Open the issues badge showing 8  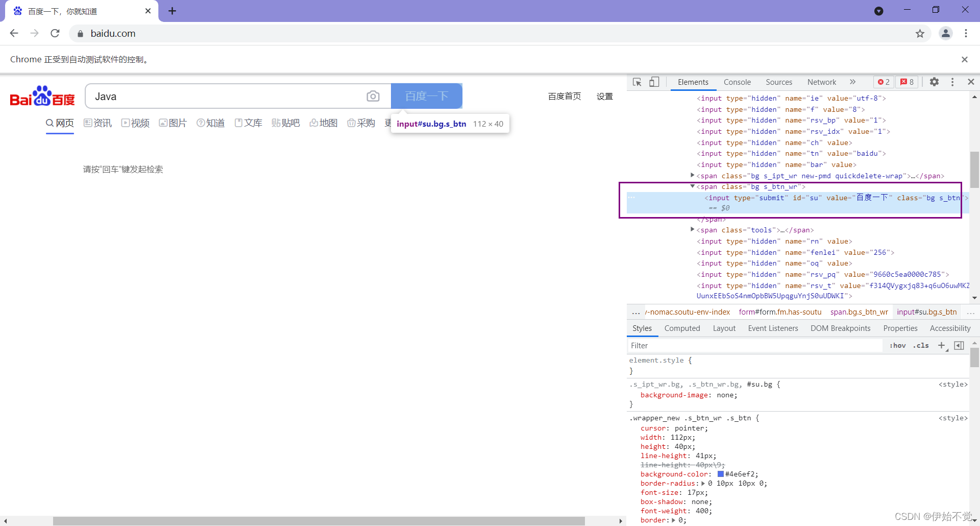pyautogui.click(x=907, y=82)
